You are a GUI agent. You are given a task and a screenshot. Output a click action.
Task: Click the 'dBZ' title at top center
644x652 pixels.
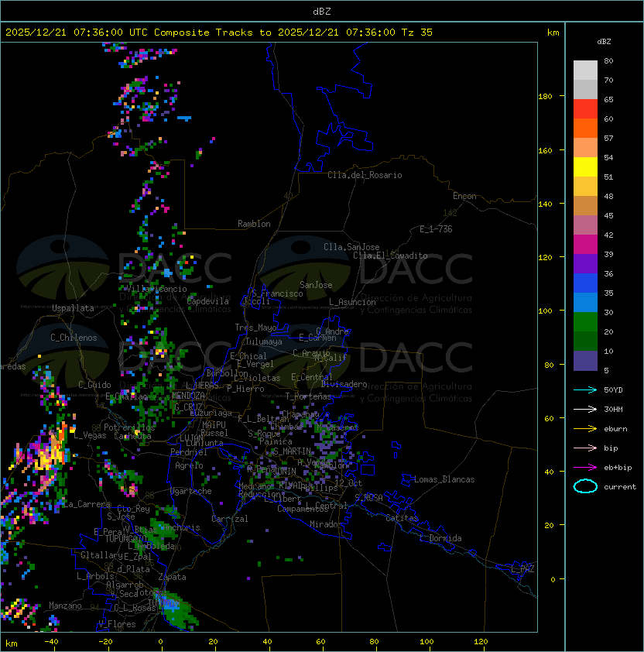click(322, 11)
